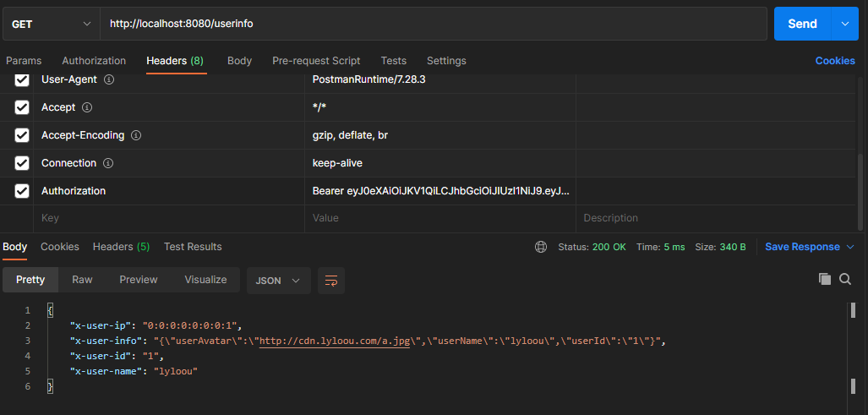
Task: Open search in response body
Action: click(x=845, y=279)
